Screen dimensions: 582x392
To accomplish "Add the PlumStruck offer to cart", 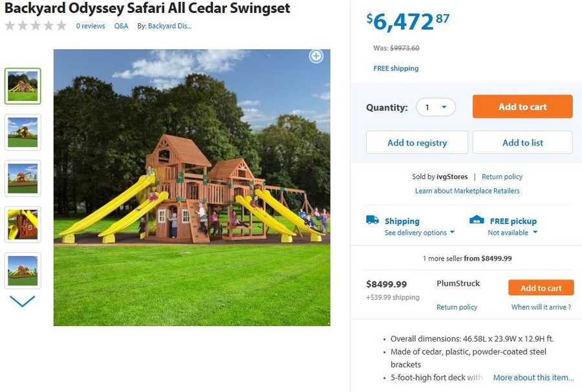I will pyautogui.click(x=541, y=288).
